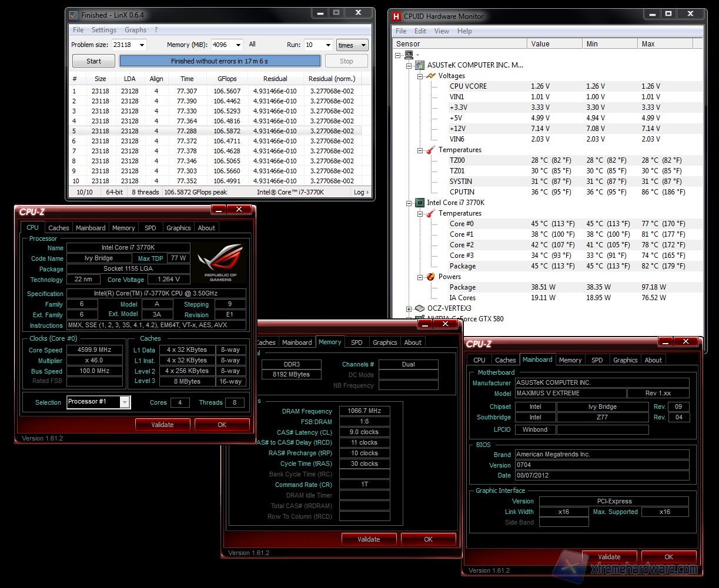The image size is (719, 588).
Task: Click the Powers flame icon
Action: click(431, 277)
